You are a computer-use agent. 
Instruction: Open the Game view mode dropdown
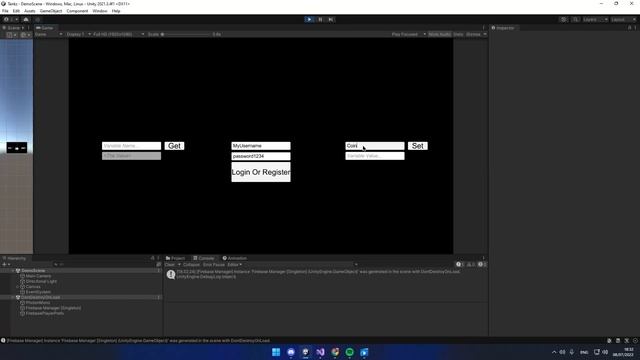coord(49,34)
